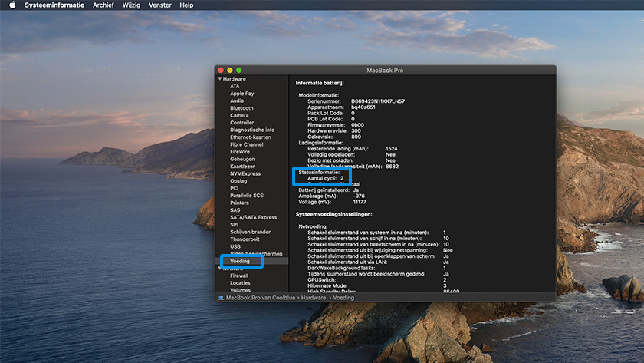This screenshot has height=363, width=644.
Task: Choose Firewall under Netwerk
Action: [x=239, y=276]
